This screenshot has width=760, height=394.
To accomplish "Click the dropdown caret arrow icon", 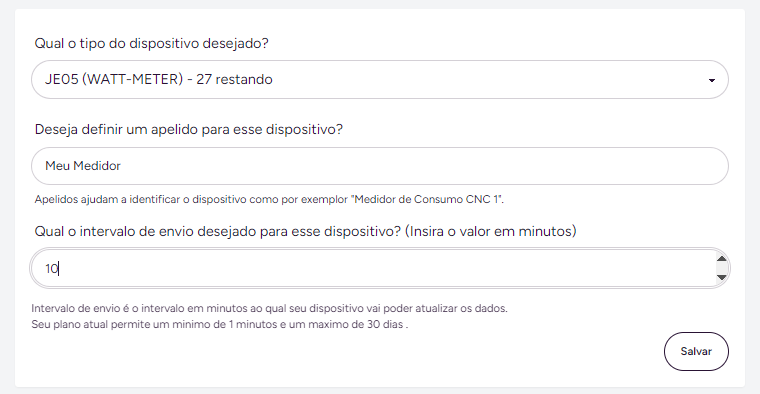I will [712, 80].
